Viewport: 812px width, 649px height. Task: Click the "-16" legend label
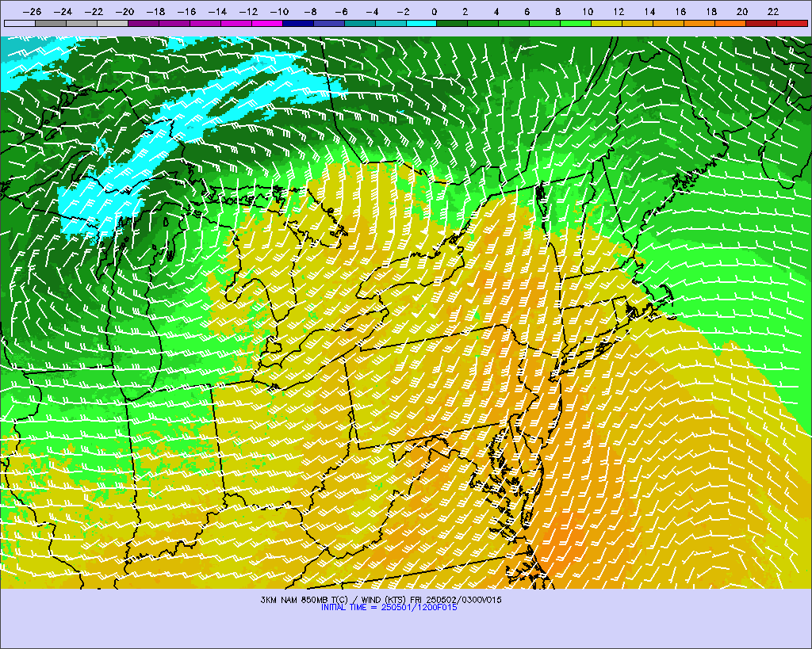[x=186, y=12]
